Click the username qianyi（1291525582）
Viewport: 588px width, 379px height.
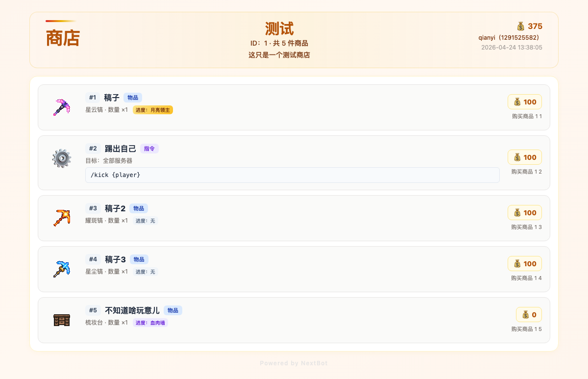click(x=510, y=37)
